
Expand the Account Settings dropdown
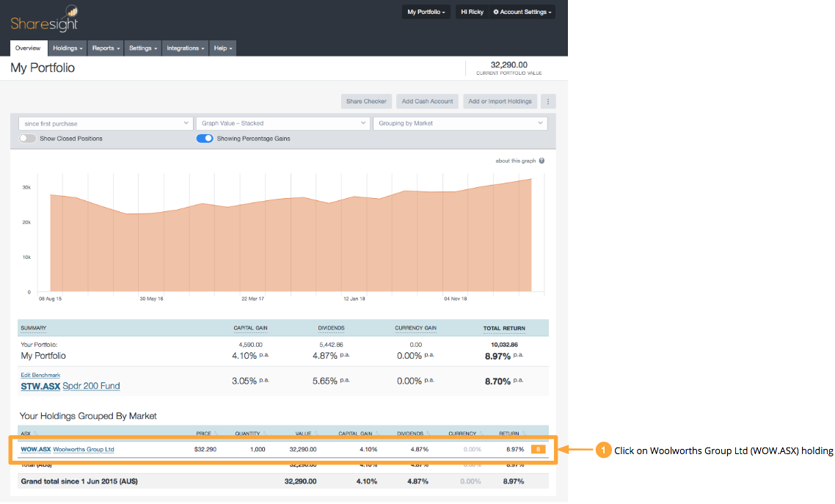pyautogui.click(x=522, y=12)
